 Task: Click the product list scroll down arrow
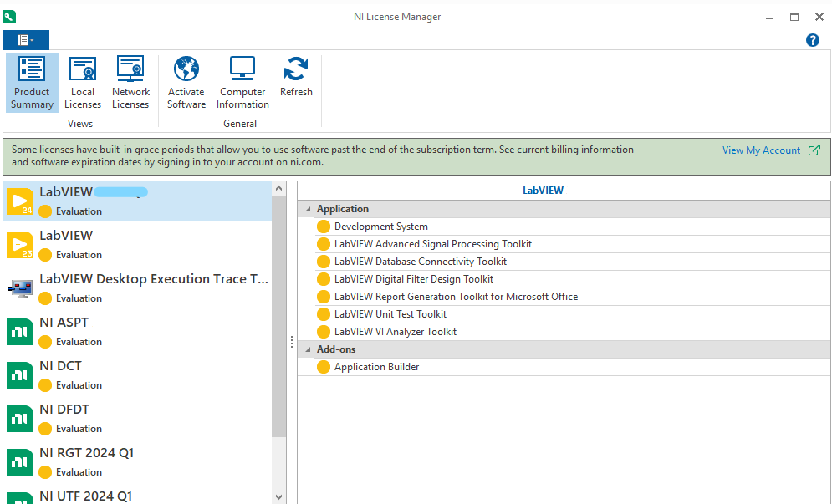tap(279, 497)
